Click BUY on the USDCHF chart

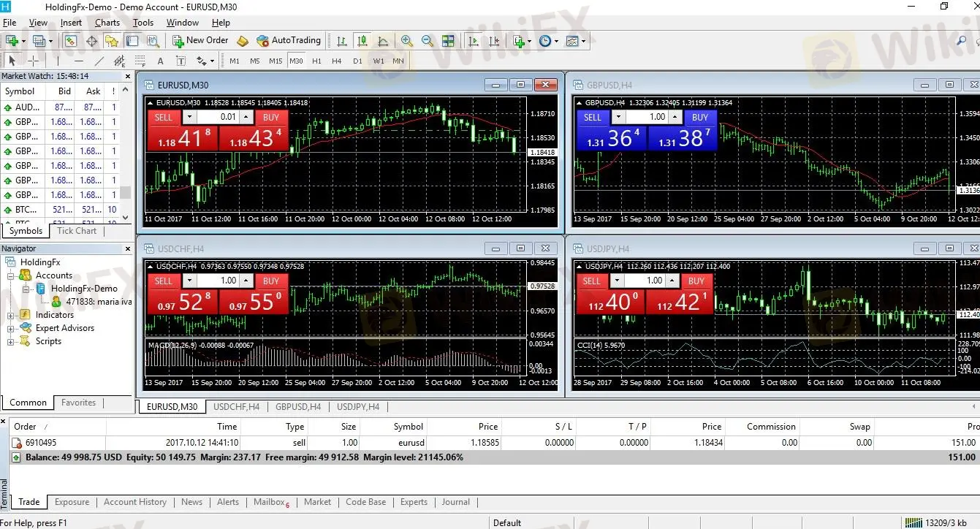pyautogui.click(x=271, y=281)
